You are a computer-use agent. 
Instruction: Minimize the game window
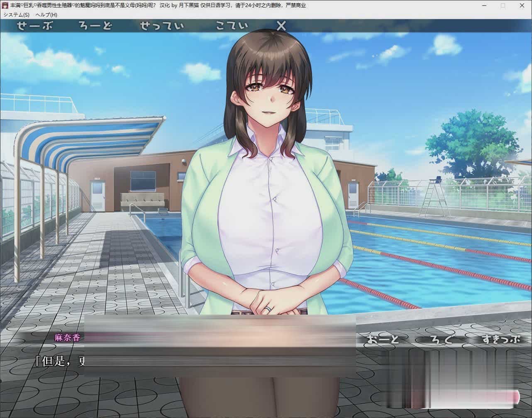(484, 5)
